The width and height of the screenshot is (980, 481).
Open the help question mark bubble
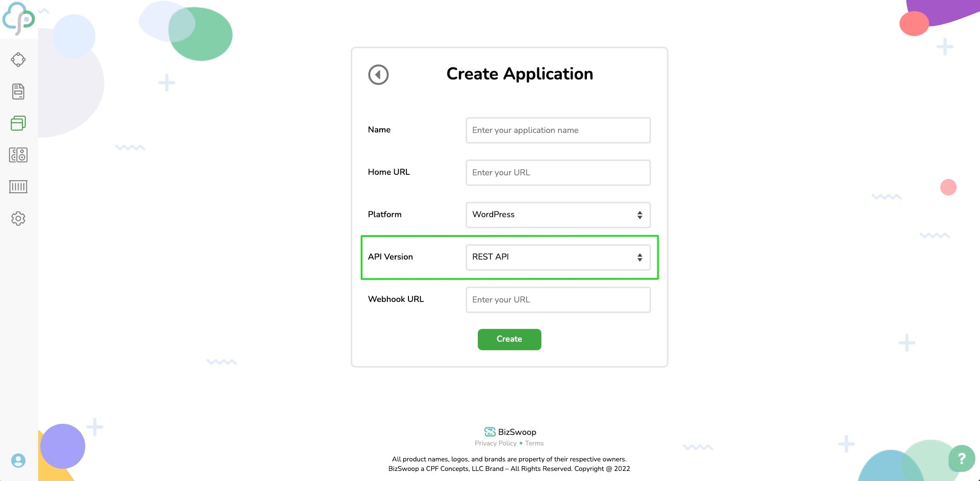[x=962, y=459]
